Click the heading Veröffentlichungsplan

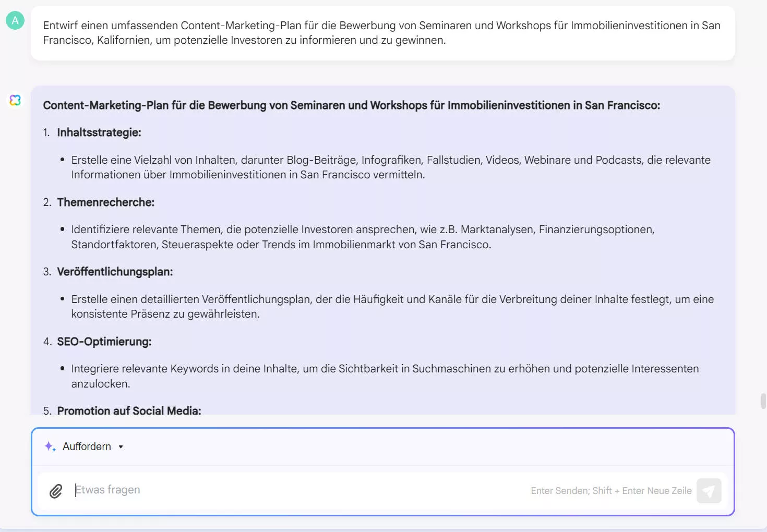point(114,272)
